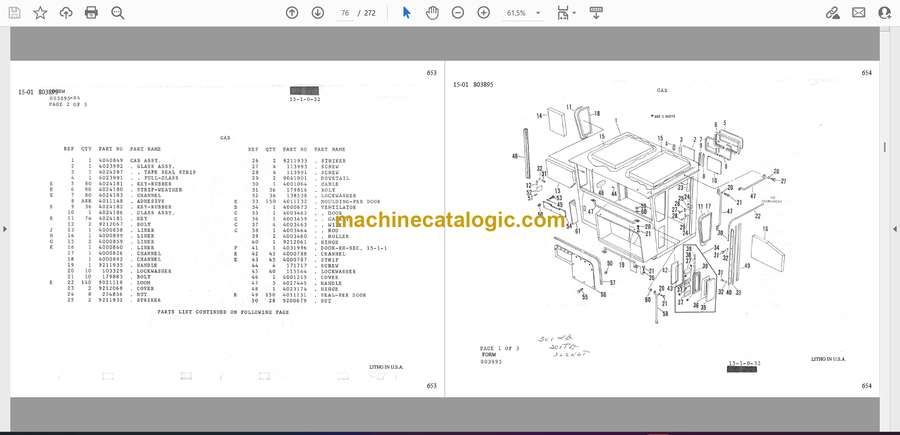Viewport: 900px width, 435px height.
Task: Expand the right tools pane
Action: (x=895, y=229)
